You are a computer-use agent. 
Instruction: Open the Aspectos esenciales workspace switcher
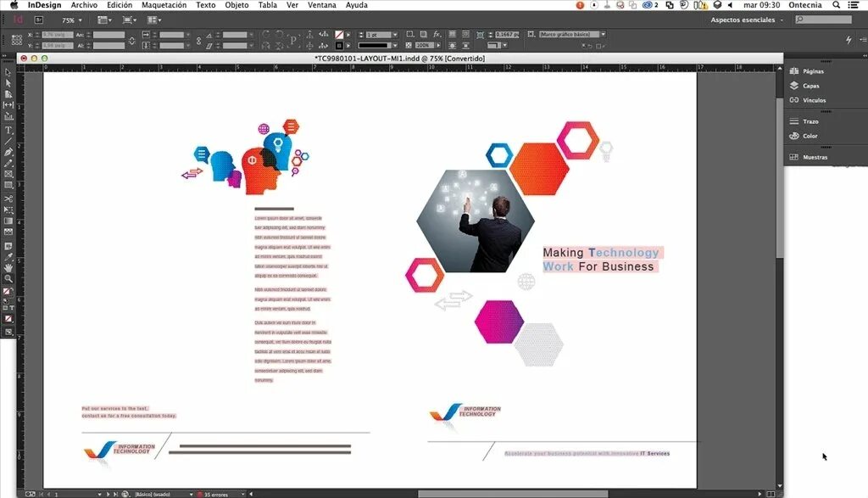tap(747, 20)
